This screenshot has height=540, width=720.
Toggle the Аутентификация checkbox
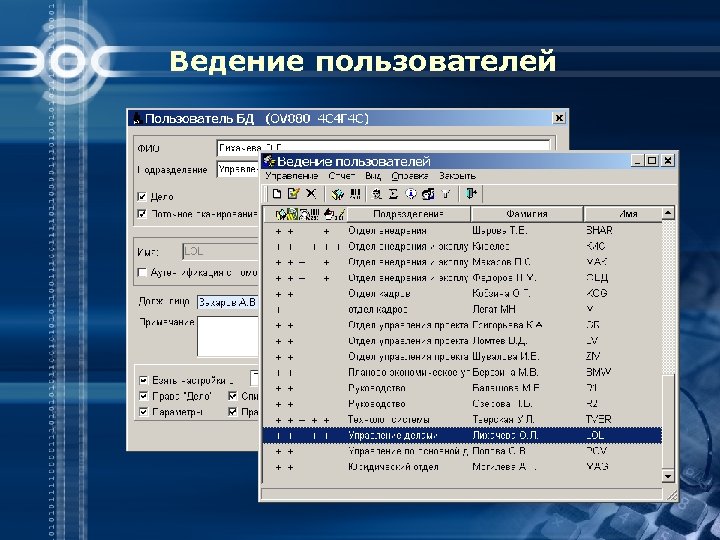pos(142,272)
